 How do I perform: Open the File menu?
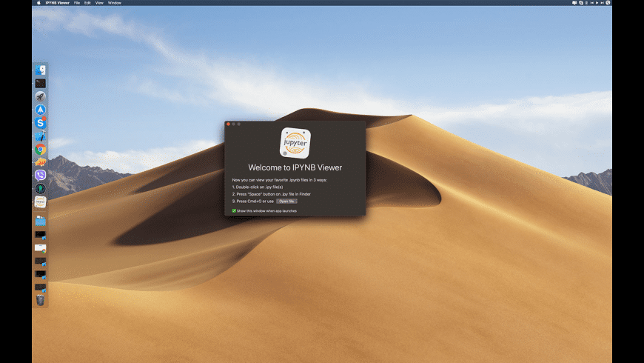[77, 3]
